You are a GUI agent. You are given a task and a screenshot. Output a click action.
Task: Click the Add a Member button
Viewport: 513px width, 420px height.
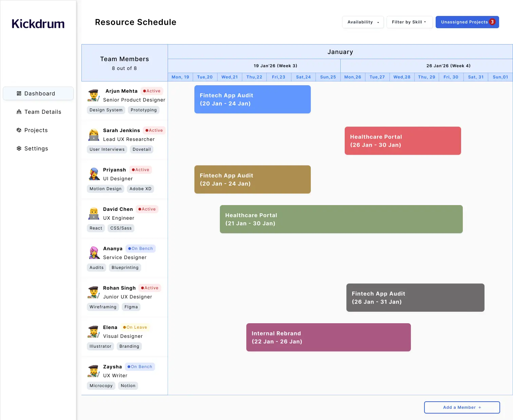pos(462,407)
